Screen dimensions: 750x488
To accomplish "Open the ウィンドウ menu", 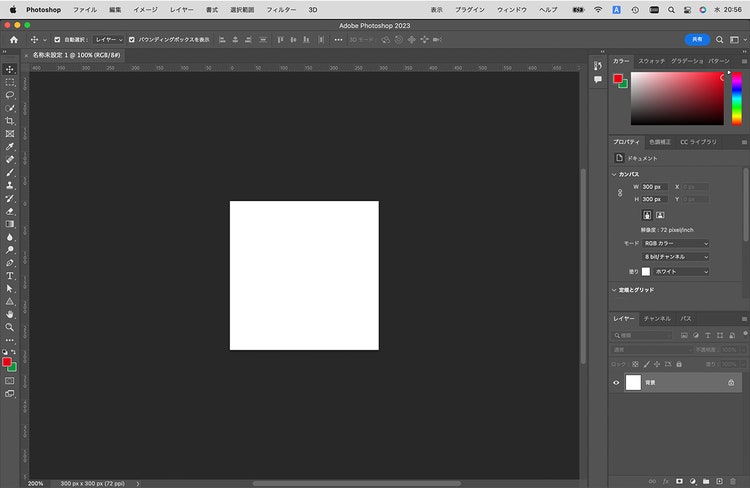I will click(512, 10).
